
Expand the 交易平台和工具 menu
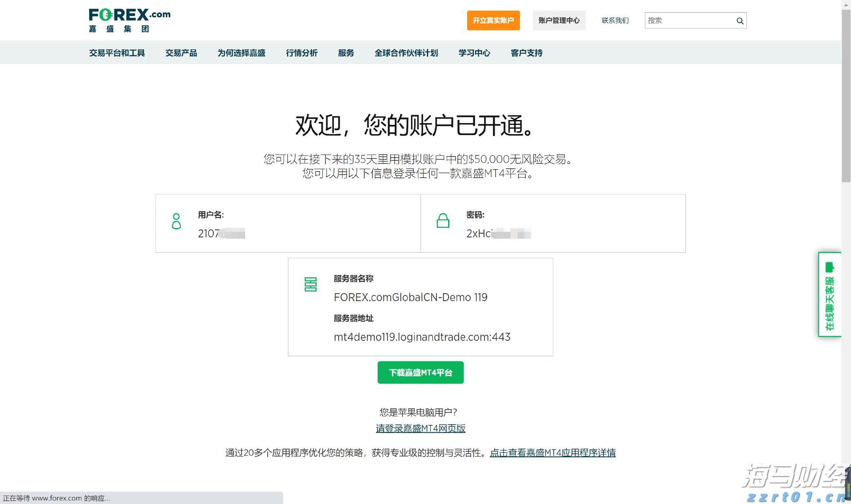(117, 53)
